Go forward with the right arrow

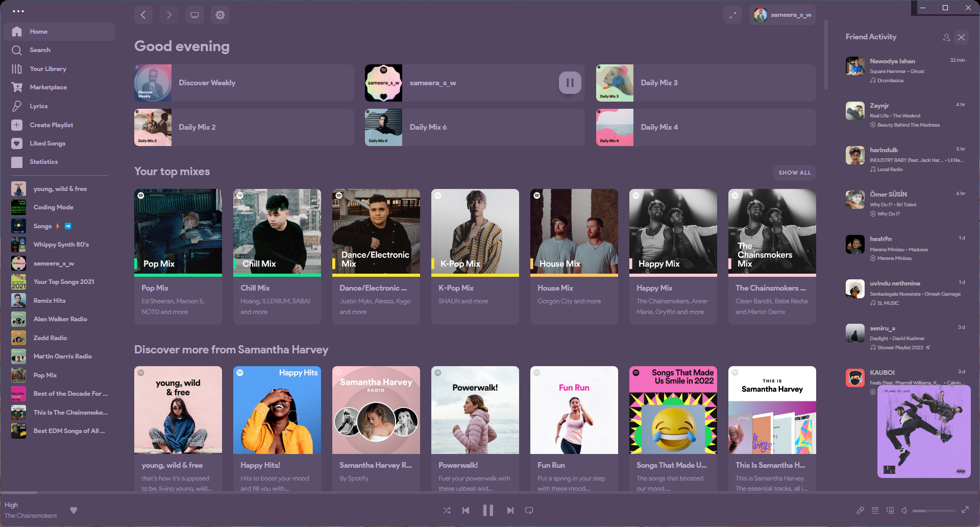click(x=169, y=15)
